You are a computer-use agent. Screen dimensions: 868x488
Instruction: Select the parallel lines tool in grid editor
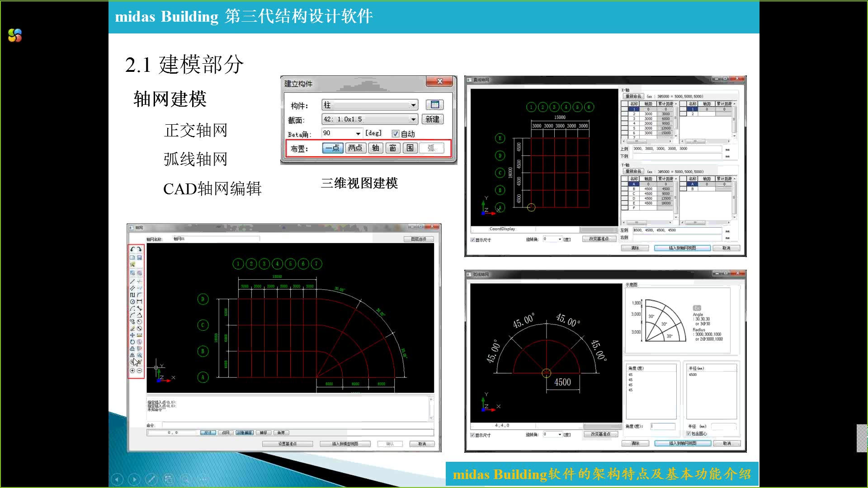(x=132, y=288)
